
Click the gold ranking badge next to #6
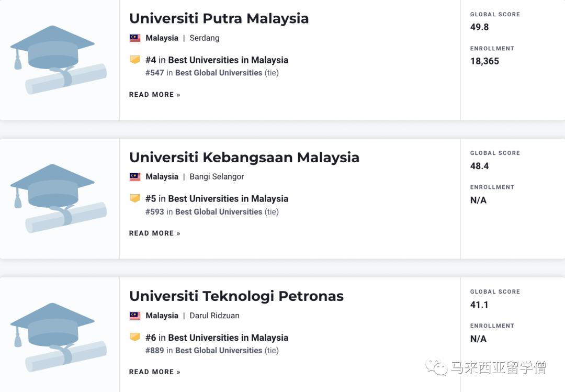(x=135, y=337)
